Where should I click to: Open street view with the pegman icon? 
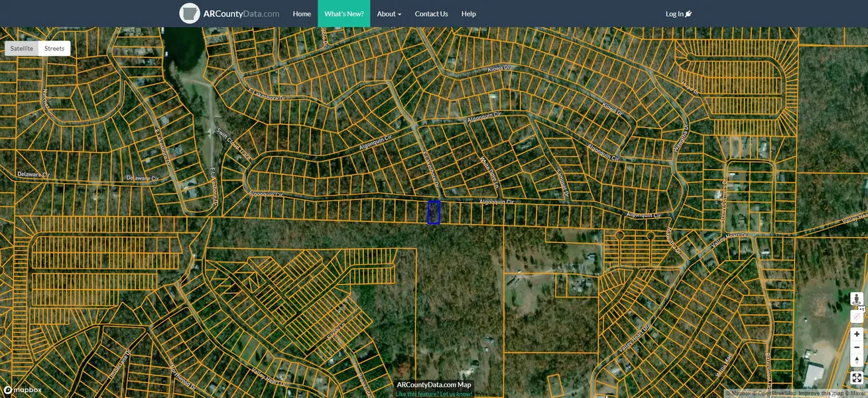pos(857,299)
